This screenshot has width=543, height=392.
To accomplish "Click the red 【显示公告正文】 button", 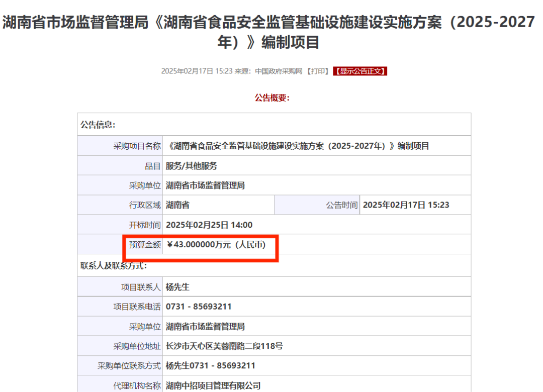I will click(x=360, y=71).
